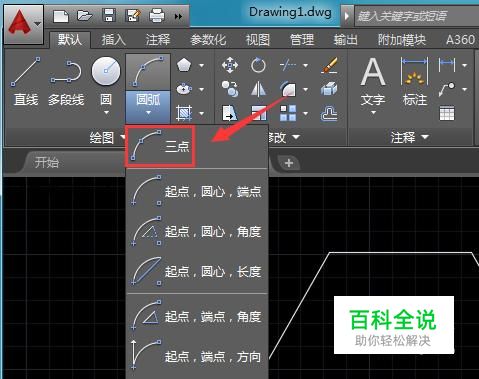Image resolution: width=479 pixels, height=379 pixels.
Task: Click the arc tool icon above 圆弧
Action: click(x=148, y=72)
